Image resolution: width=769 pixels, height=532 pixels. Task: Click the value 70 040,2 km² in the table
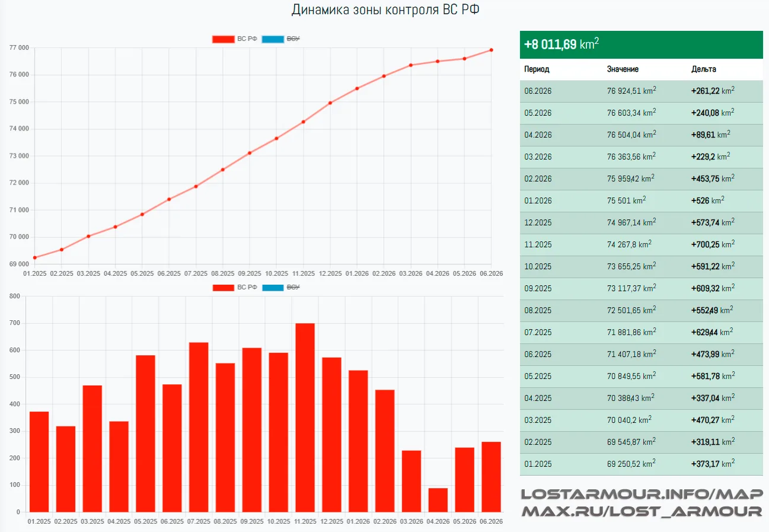(629, 420)
